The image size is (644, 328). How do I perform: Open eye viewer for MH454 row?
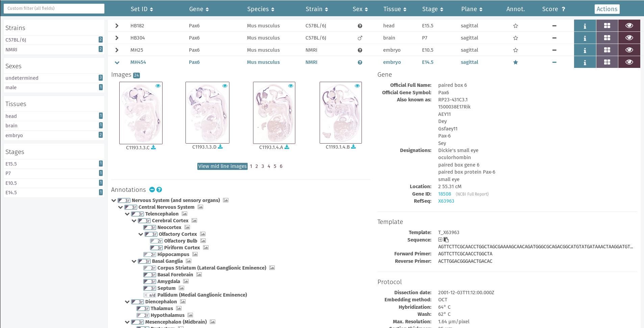pyautogui.click(x=629, y=62)
